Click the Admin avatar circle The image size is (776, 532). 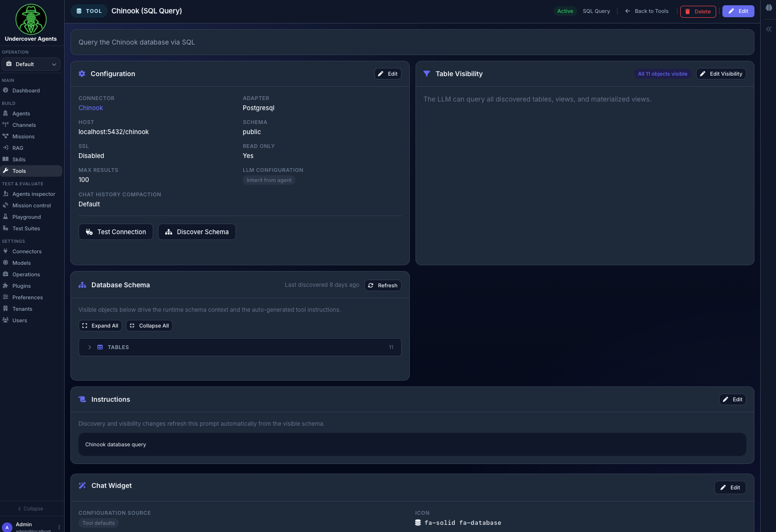7,527
